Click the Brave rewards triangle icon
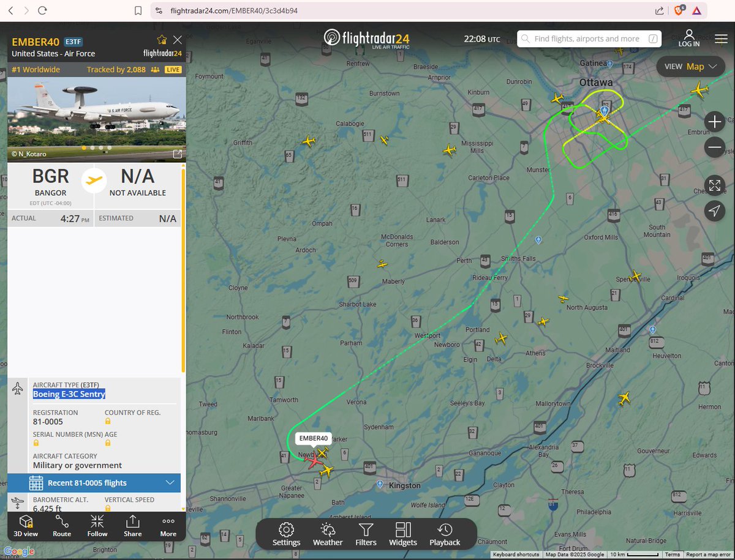This screenshot has width=735, height=560. click(x=697, y=10)
